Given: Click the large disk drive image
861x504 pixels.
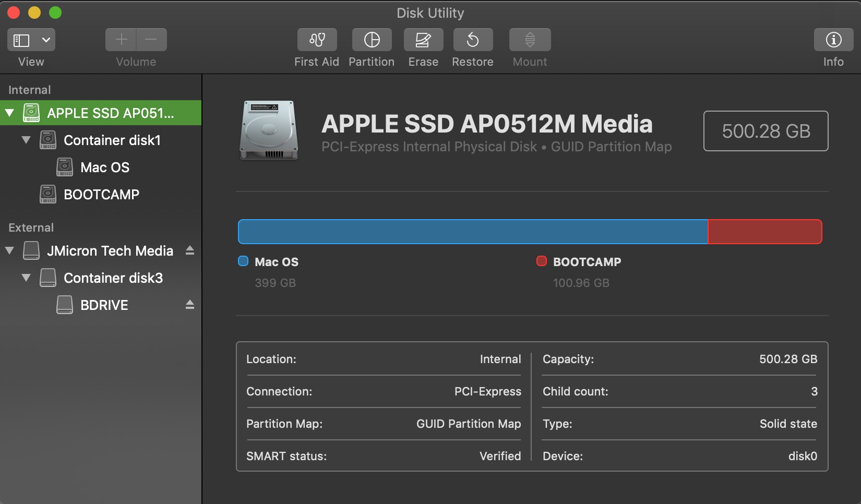Looking at the screenshot, I should click(x=269, y=130).
